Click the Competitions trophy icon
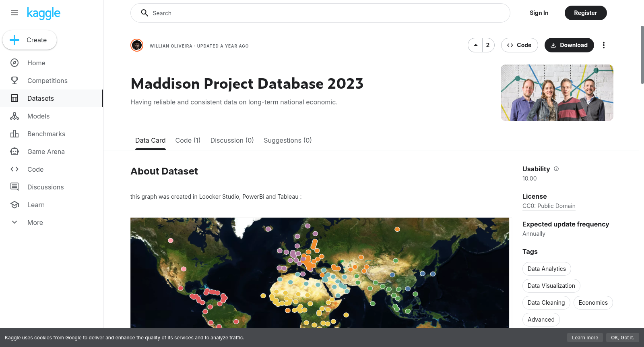This screenshot has width=644, height=347. point(14,81)
